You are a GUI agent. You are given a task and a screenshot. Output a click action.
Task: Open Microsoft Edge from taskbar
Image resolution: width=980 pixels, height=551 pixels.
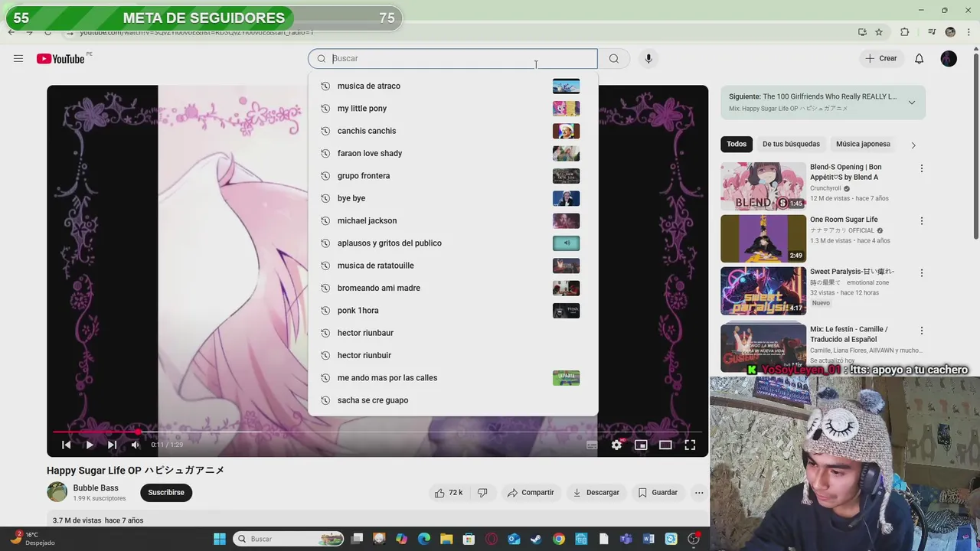[x=424, y=539]
